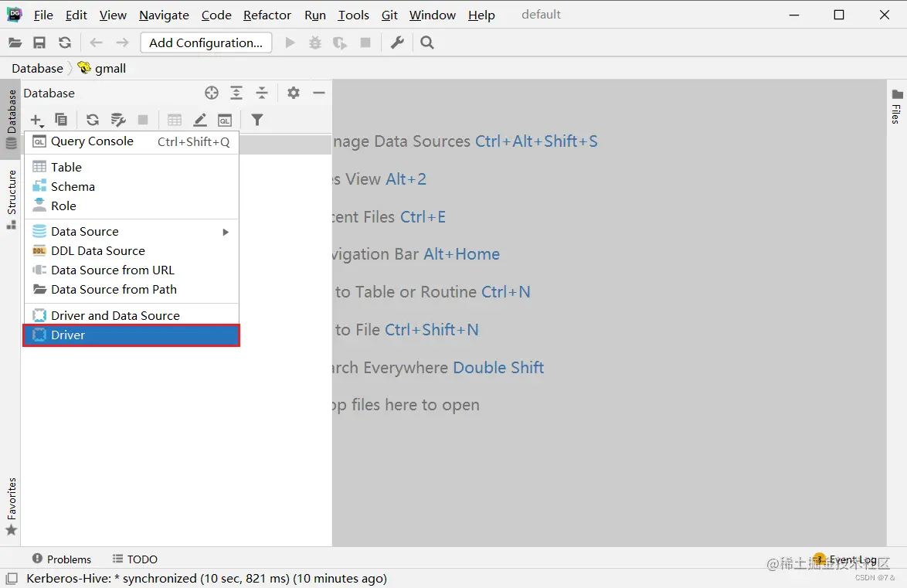Image resolution: width=907 pixels, height=588 pixels.
Task: Choose Table from the New menu
Action: (132, 167)
